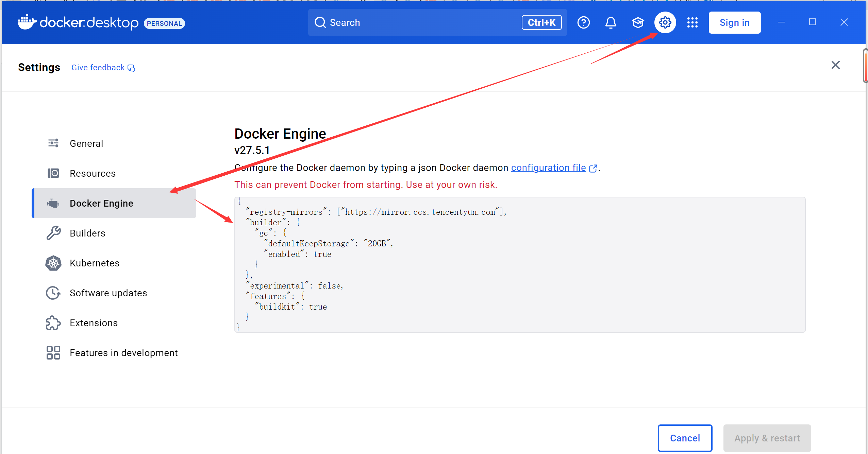The width and height of the screenshot is (868, 454).
Task: Click the feedback chat icon
Action: tap(131, 68)
